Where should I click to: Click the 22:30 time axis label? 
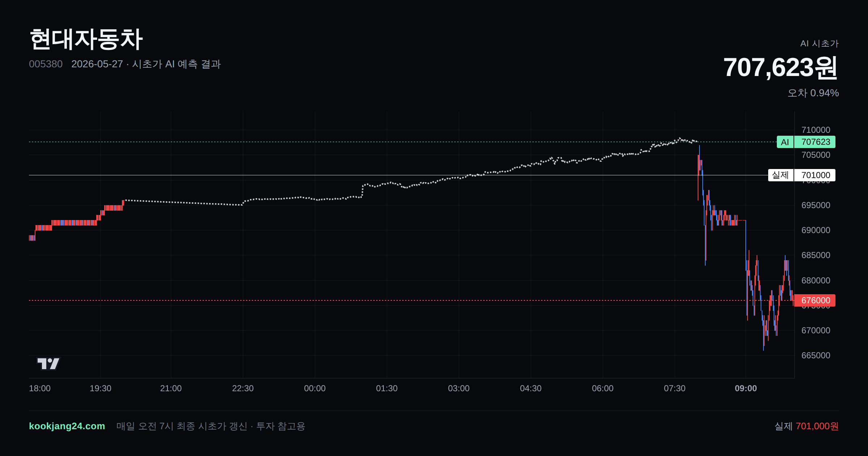tap(243, 388)
